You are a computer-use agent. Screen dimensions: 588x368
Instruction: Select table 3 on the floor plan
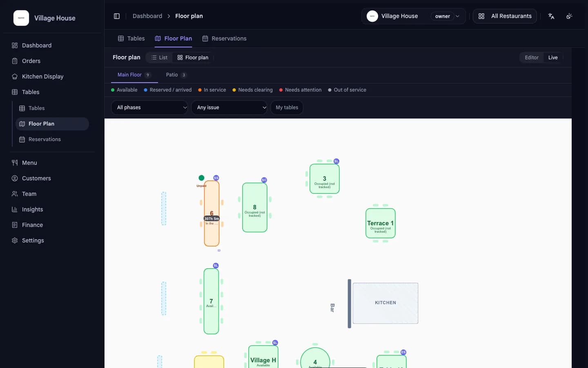325,179
